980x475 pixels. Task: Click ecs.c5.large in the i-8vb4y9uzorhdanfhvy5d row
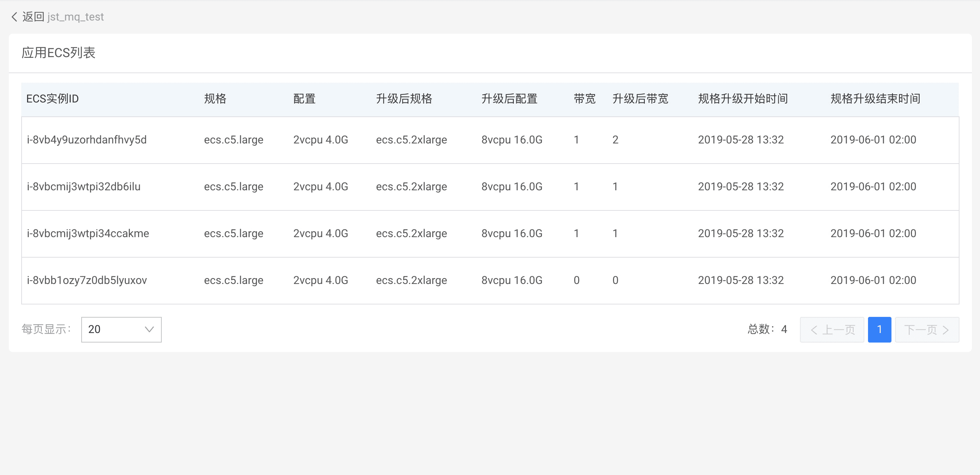pos(233,140)
